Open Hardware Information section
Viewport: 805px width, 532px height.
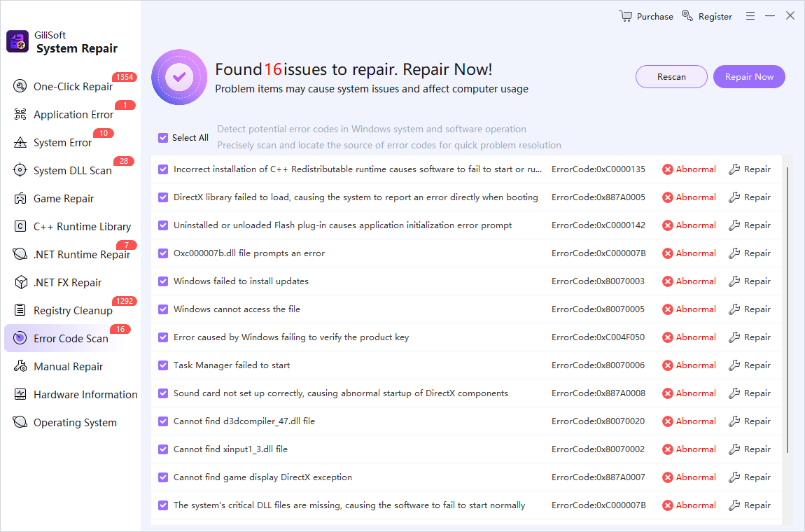pyautogui.click(x=71, y=394)
